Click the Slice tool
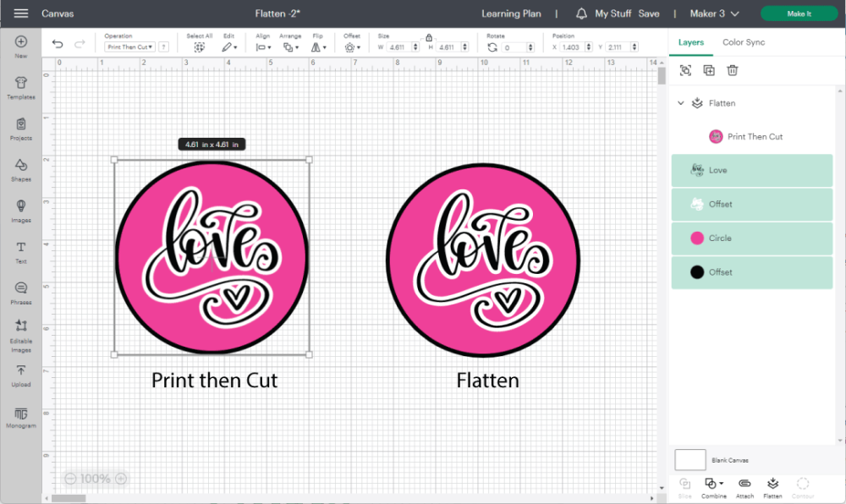Screen dimensions: 846x504 684,487
